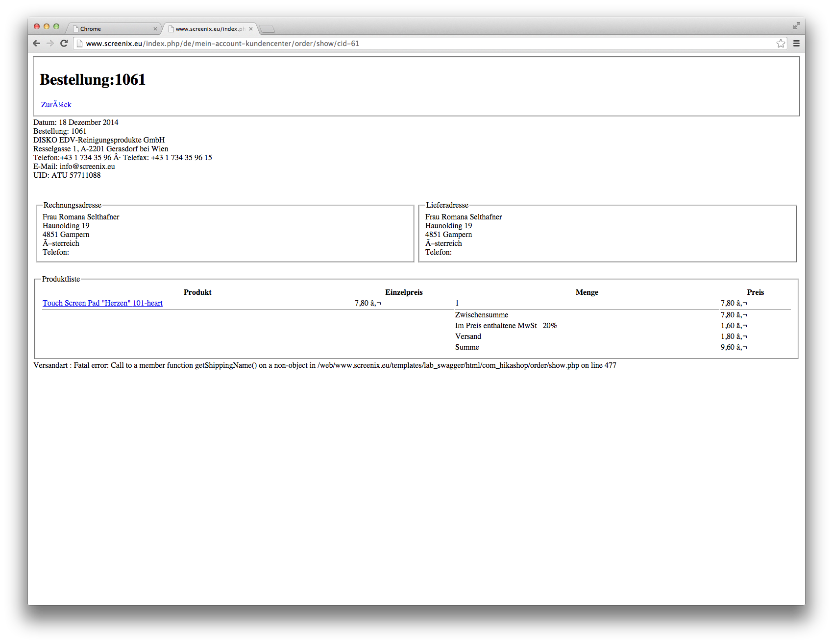Close the www.screenix.eu tab
This screenshot has width=833, height=644.
[251, 29]
